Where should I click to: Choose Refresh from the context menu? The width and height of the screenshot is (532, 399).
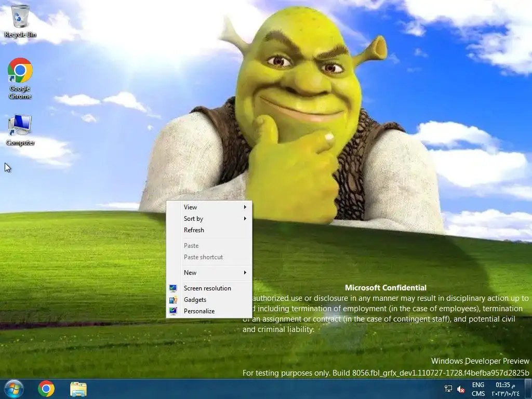[209, 230]
